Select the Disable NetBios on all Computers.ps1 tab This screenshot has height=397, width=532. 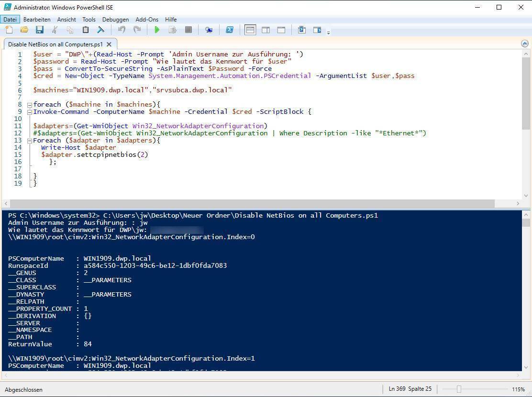point(55,44)
